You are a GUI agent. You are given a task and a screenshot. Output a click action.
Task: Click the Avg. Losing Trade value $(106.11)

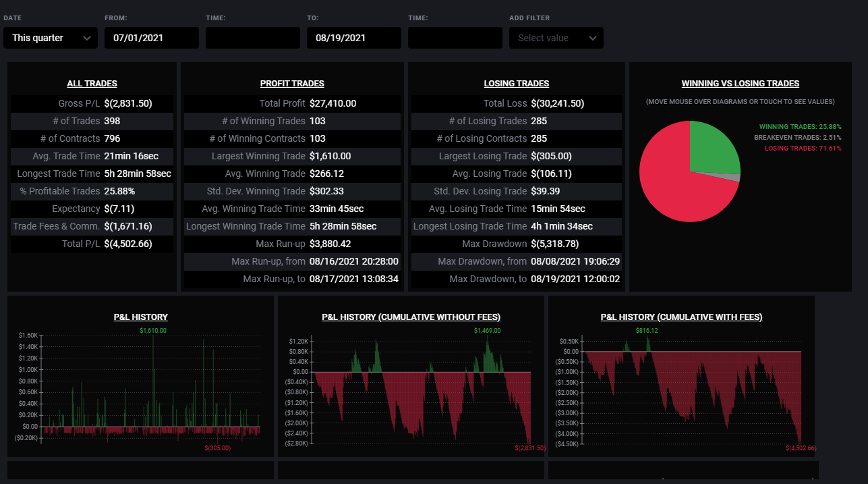point(551,173)
